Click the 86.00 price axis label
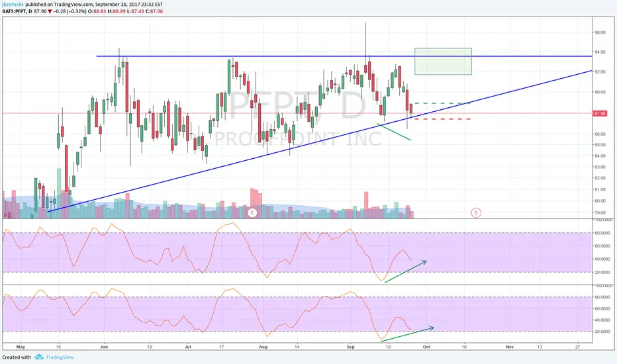Screen dimensions: 617x364 [600, 134]
